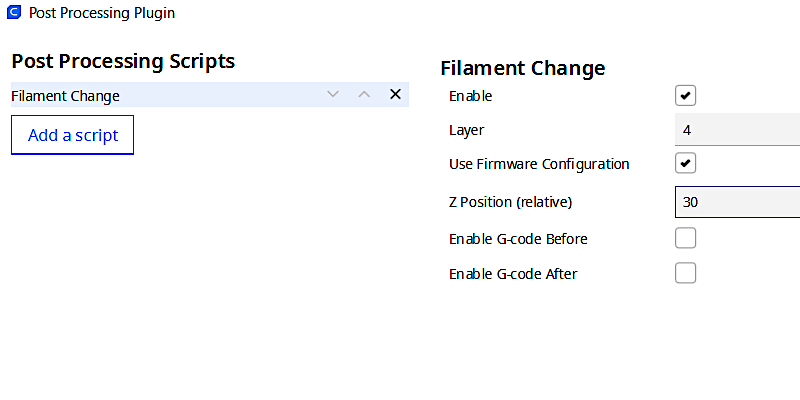Click the Post Processing Plugin window title
This screenshot has width=800, height=400.
point(102,13)
